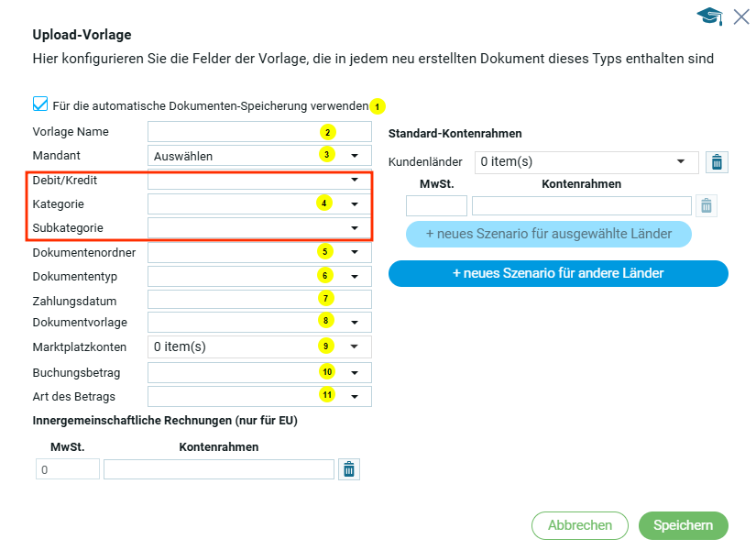Viewport: 756px width, 550px height.
Task: Expand the Dokumententyp dropdown
Action: pyautogui.click(x=355, y=276)
